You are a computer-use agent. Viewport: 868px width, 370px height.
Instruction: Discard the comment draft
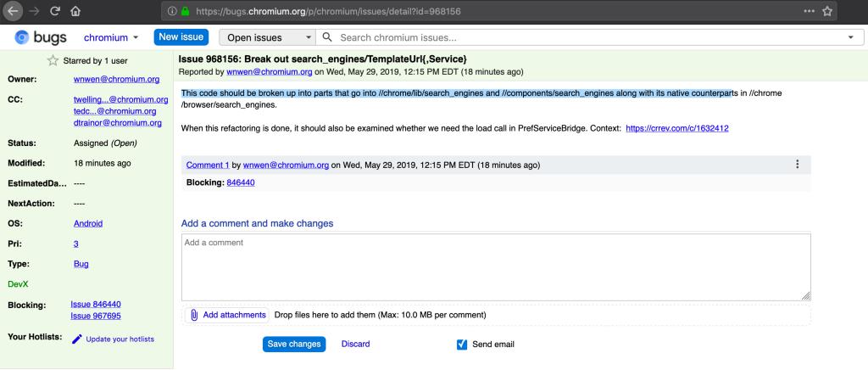pos(355,344)
